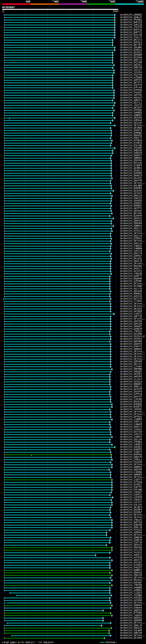
Task: Select the UniRef100_Q5VVC8 hit label
Action: [x=131, y=545]
